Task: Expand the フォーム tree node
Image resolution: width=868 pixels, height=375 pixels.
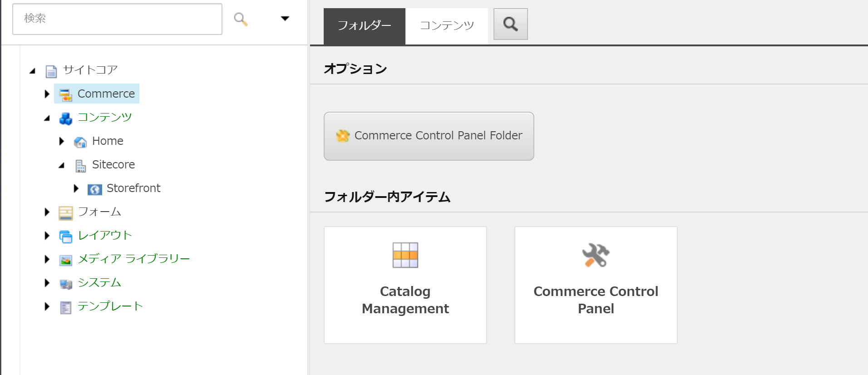Action: (x=47, y=212)
